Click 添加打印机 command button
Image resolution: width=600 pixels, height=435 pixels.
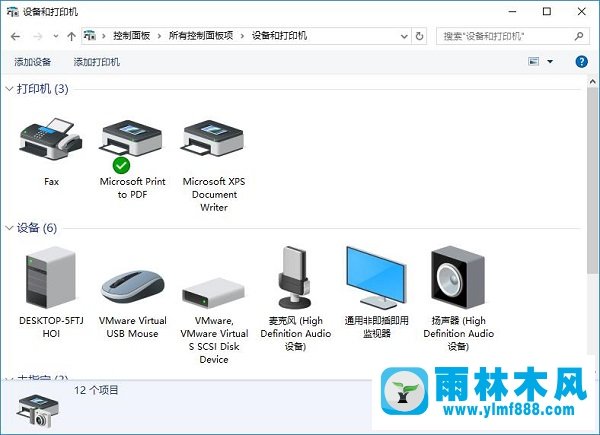(96, 62)
